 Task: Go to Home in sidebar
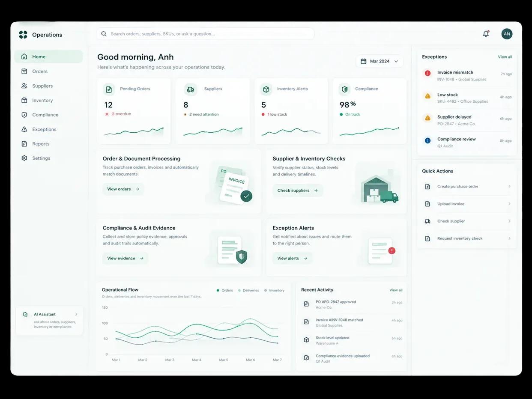(48, 57)
